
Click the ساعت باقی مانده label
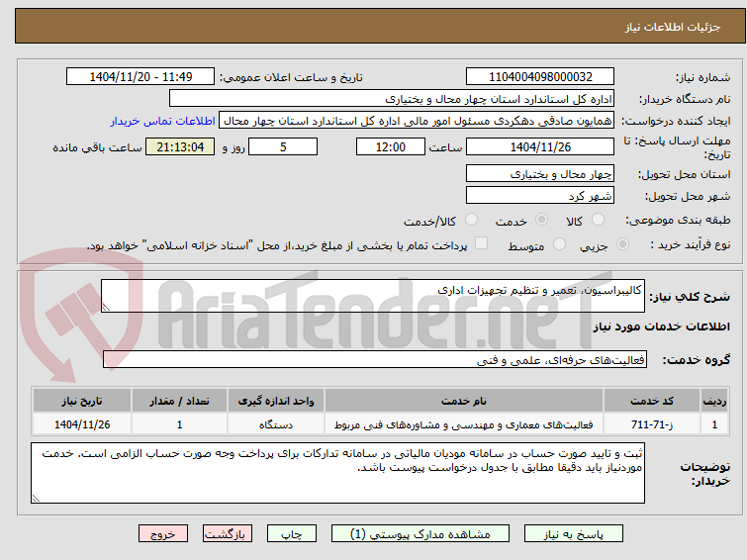pos(97,147)
